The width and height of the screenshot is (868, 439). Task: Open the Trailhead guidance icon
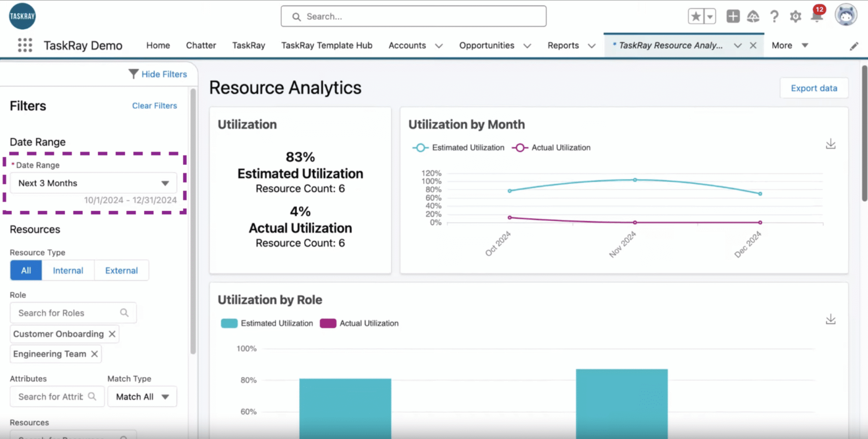pyautogui.click(x=753, y=16)
